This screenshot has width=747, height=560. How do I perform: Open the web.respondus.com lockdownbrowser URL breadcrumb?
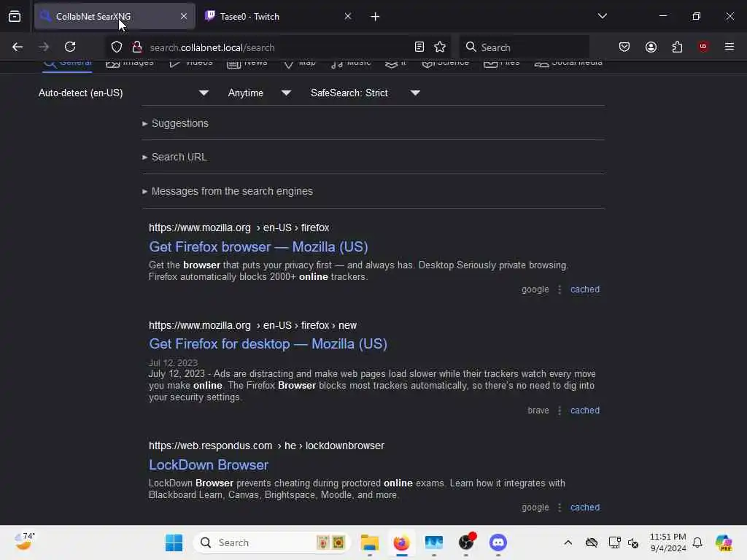pos(266,446)
